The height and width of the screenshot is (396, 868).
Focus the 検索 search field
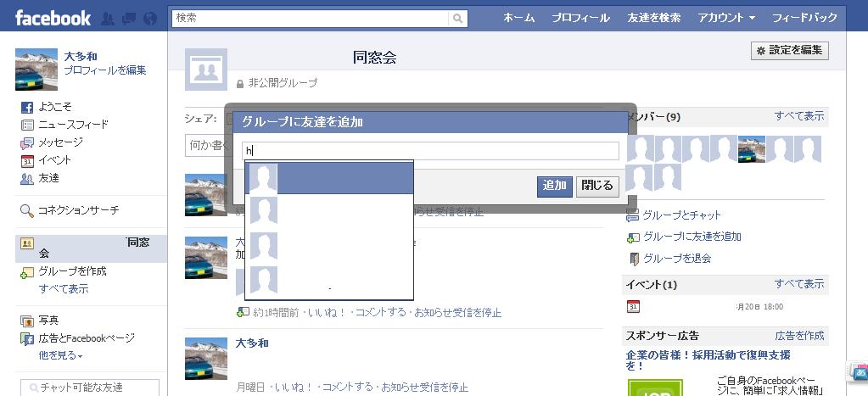310,19
